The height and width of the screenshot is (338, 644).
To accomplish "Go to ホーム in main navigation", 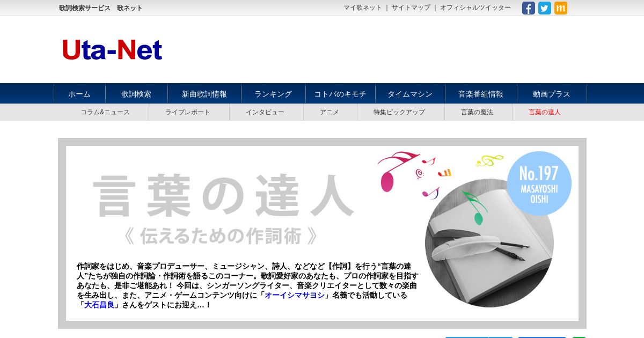I will tap(79, 94).
